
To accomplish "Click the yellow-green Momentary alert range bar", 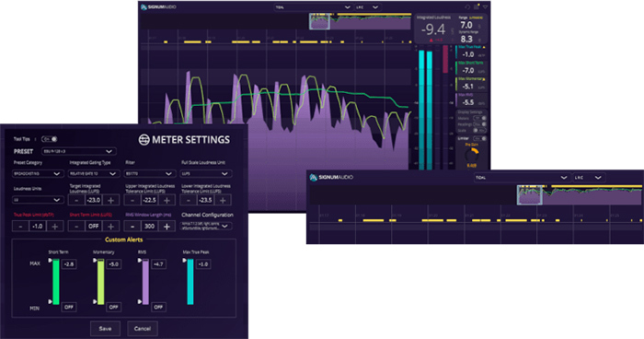I will pos(100,282).
